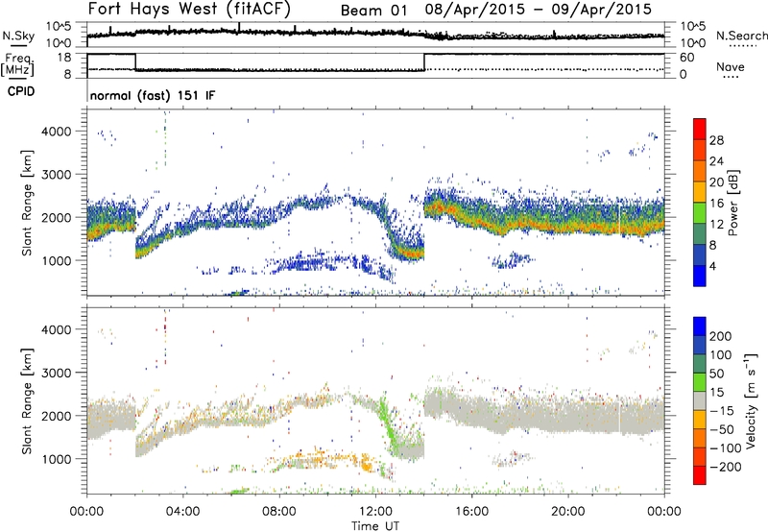Image resolution: width=768 pixels, height=532 pixels.
Task: Click the power panel 'Slant Range [km]' label
Action: click(x=27, y=203)
